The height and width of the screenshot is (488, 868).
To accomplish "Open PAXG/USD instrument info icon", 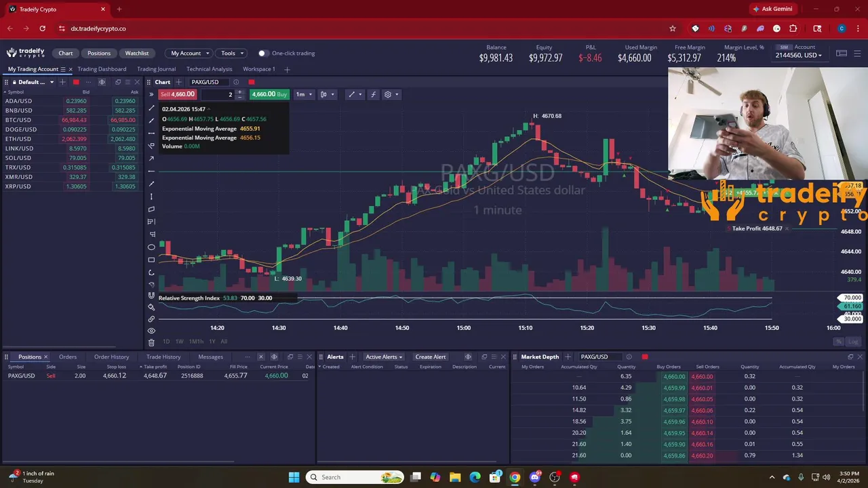I will click(236, 82).
